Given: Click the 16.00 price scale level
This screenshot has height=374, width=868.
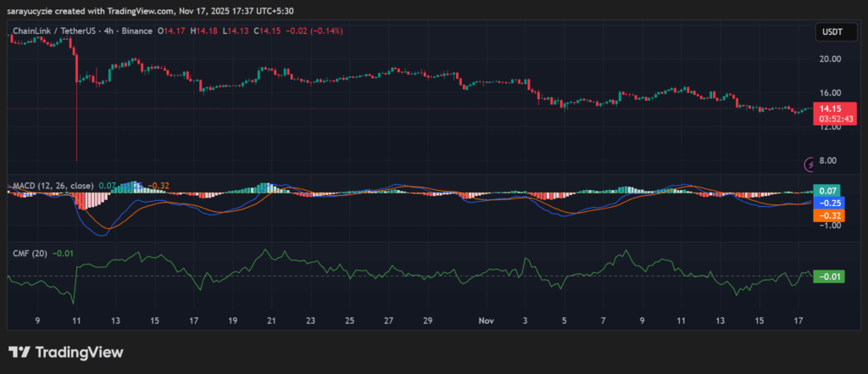Looking at the screenshot, I should pyautogui.click(x=830, y=93).
